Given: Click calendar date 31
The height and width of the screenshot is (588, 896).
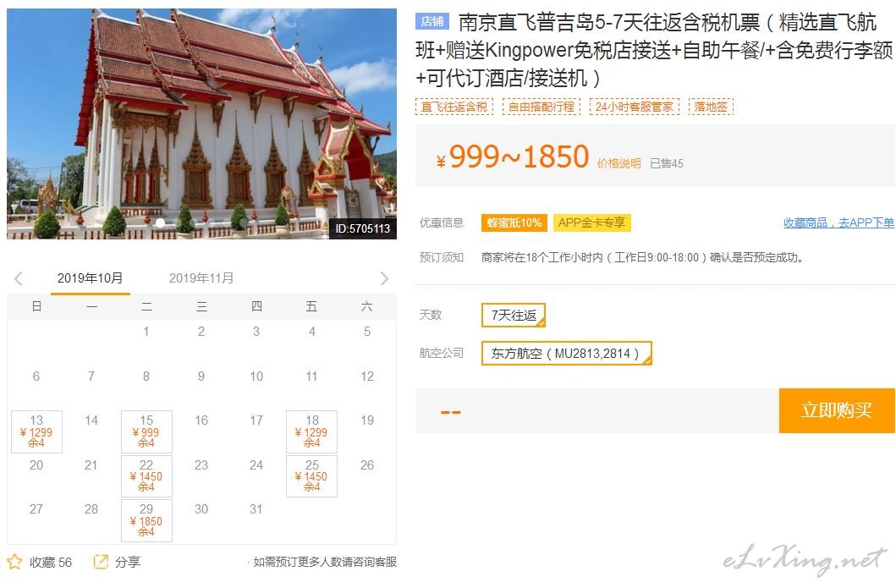Looking at the screenshot, I should tap(256, 509).
